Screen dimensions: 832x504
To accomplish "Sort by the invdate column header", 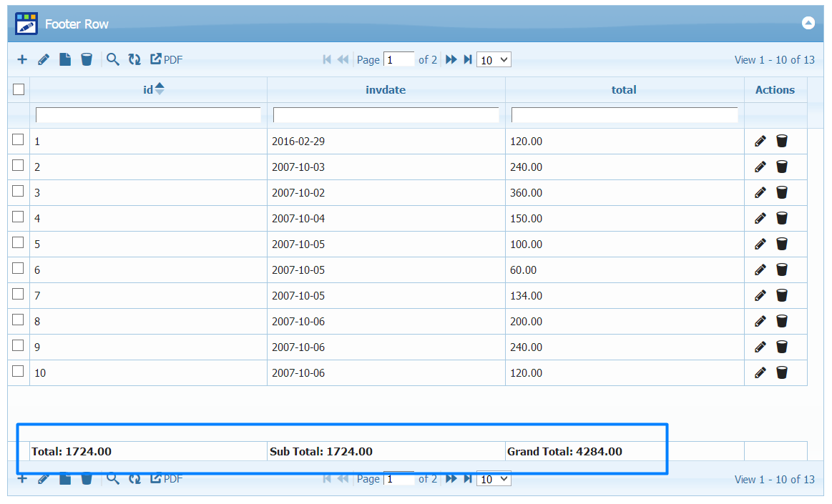I will 386,90.
